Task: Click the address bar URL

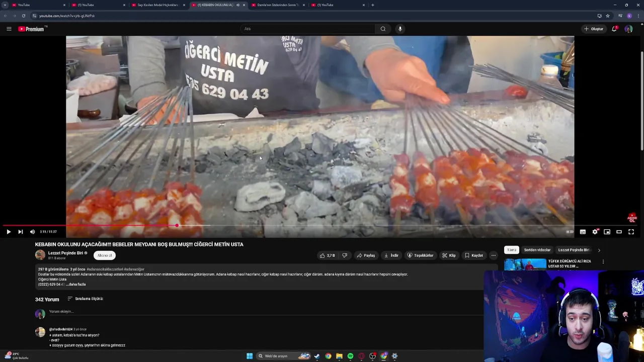Action: coord(67,16)
